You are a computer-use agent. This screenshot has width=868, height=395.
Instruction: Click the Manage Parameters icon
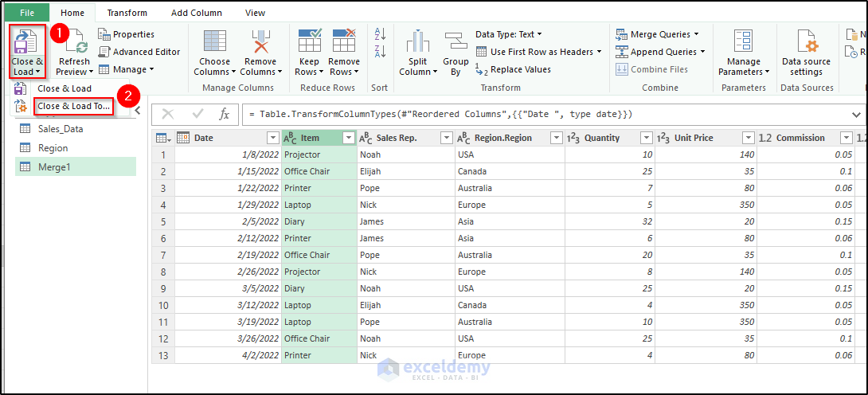743,41
